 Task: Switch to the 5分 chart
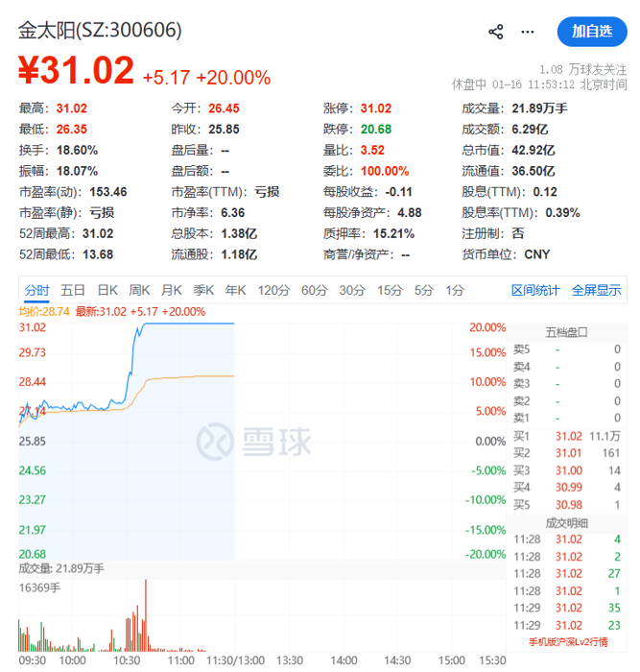tap(424, 290)
